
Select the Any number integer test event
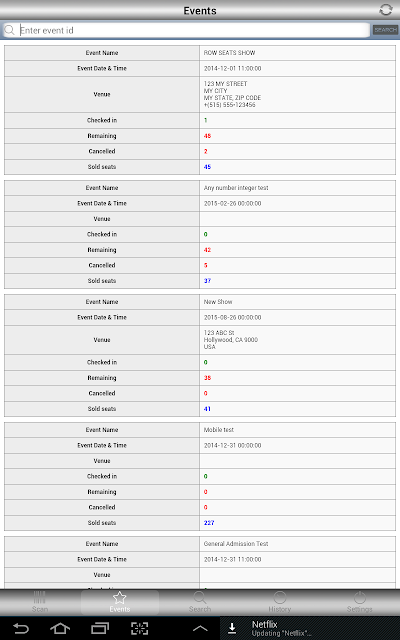click(236, 188)
